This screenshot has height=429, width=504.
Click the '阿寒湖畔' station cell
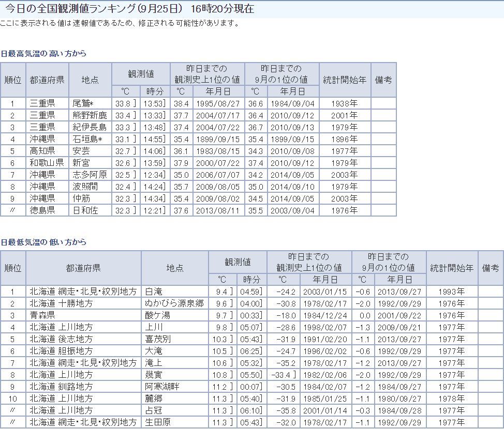pos(175,387)
